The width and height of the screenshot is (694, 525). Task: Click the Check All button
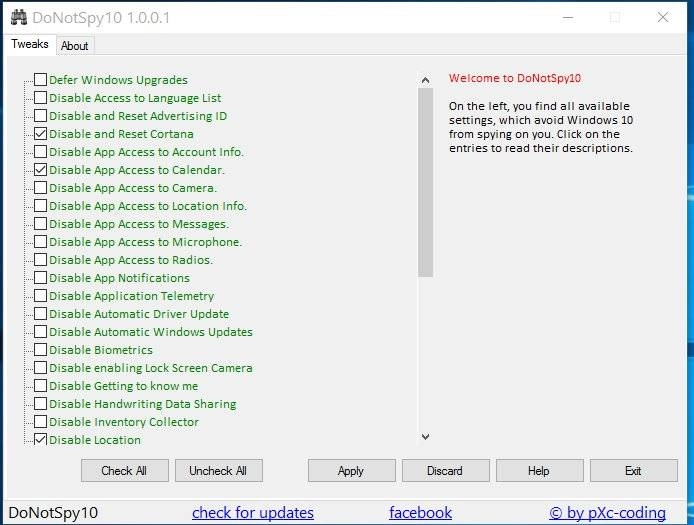pos(124,471)
